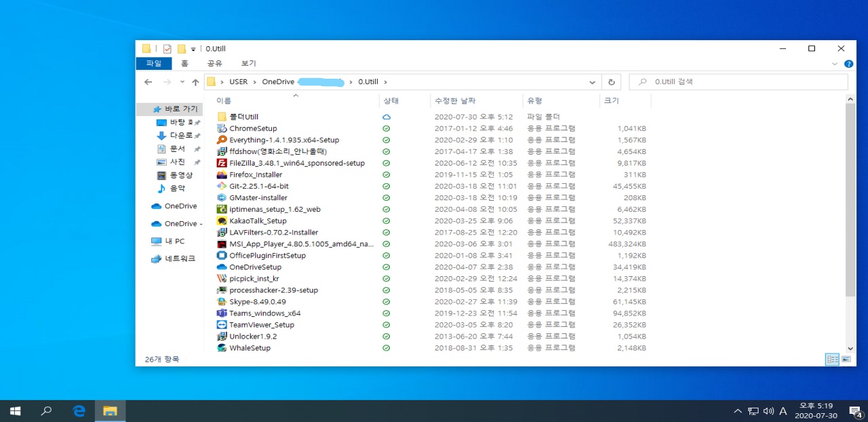Select the Unlocker1.9.2 file icon

[x=222, y=336]
